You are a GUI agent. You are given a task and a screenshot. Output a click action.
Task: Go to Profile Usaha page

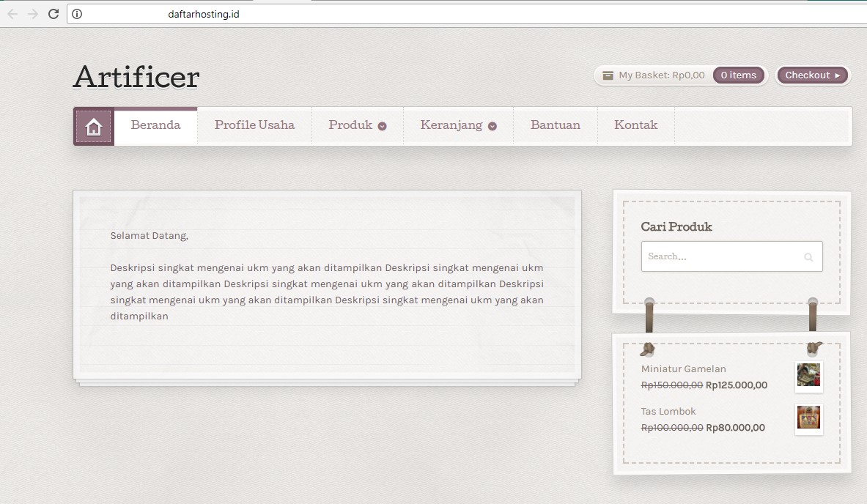tap(254, 125)
